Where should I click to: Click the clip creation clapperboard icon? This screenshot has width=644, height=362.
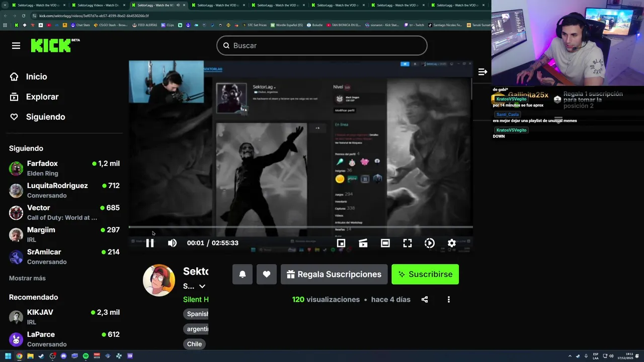363,243
